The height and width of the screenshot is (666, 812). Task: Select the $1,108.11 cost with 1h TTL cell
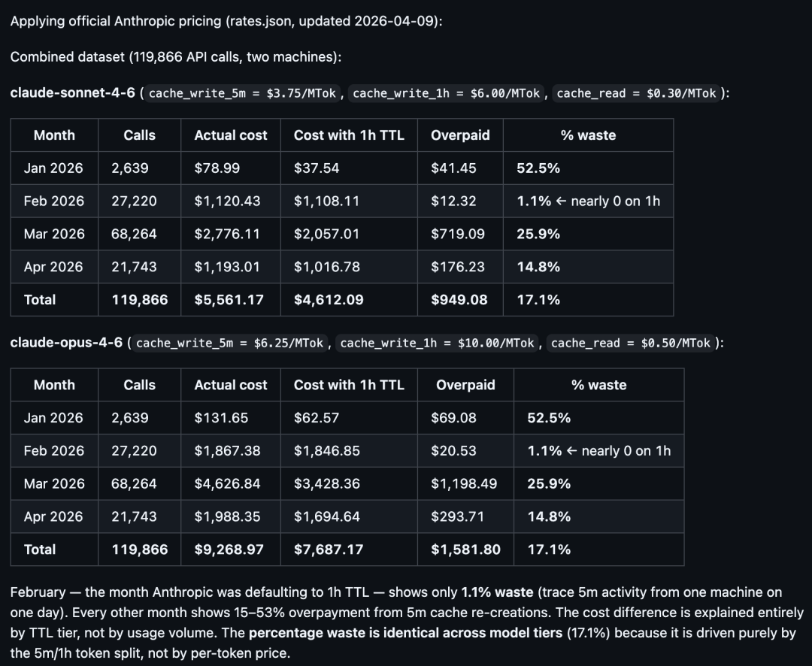coord(326,201)
